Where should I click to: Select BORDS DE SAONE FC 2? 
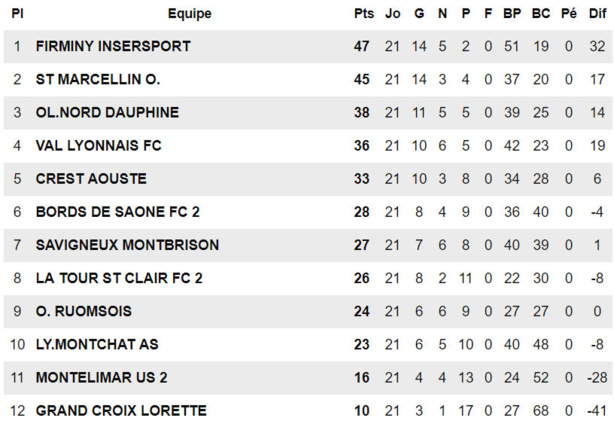118,211
